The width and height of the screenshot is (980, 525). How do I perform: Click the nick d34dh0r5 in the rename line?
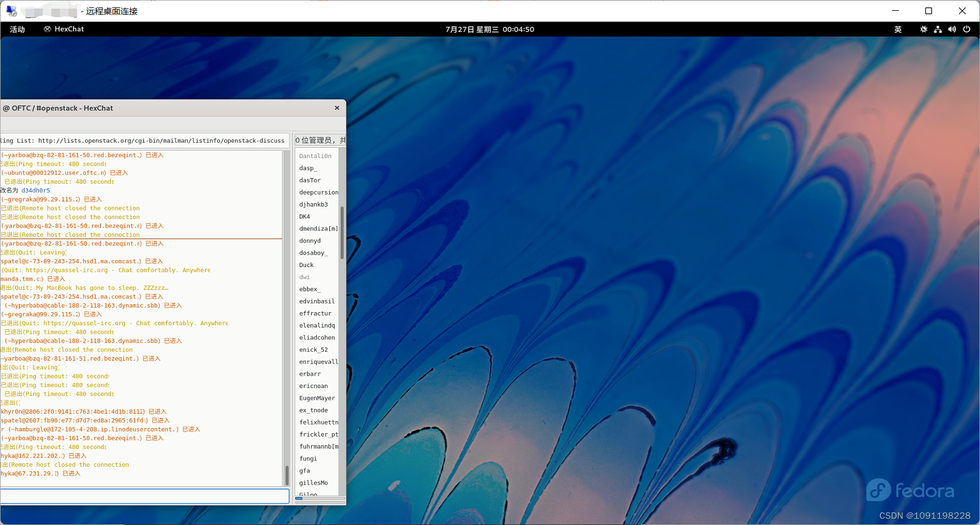[x=36, y=191]
